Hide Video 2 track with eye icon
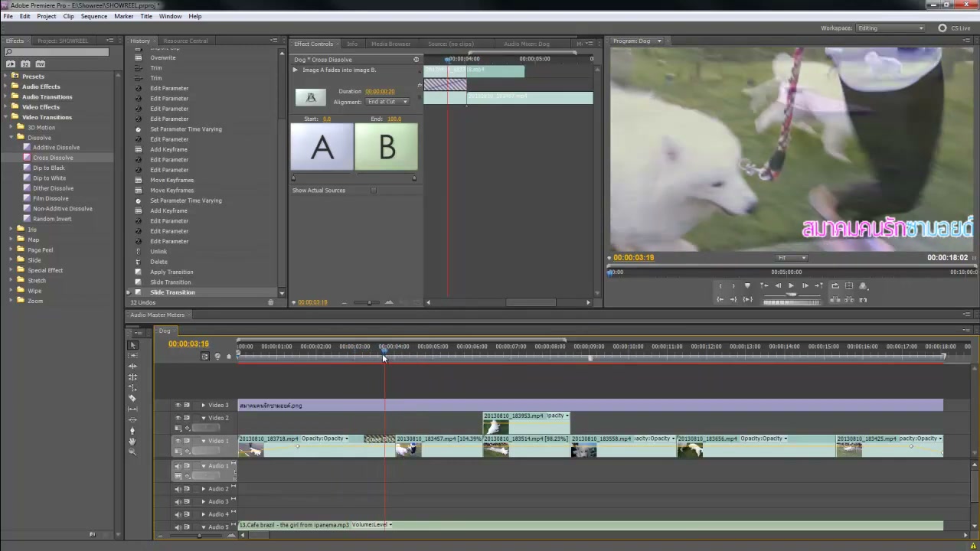Image resolution: width=980 pixels, height=551 pixels. pyautogui.click(x=178, y=418)
